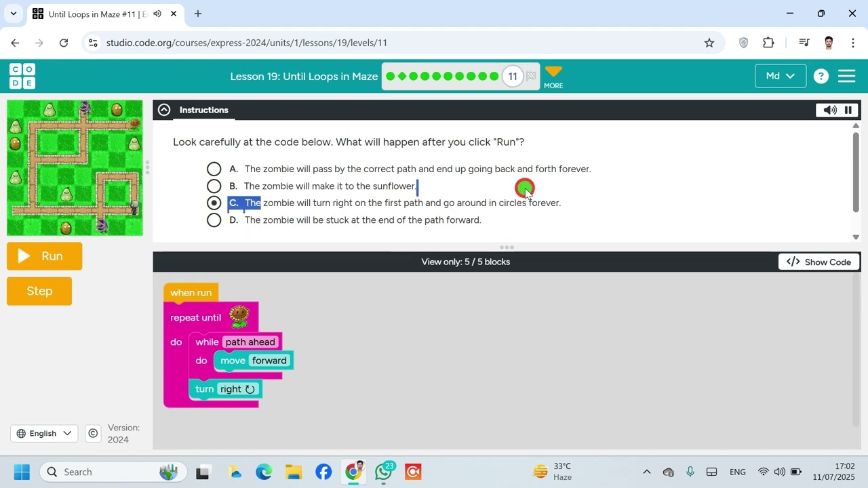This screenshot has width=868, height=488.
Task: Open File Explorer from taskbar
Action: click(293, 472)
